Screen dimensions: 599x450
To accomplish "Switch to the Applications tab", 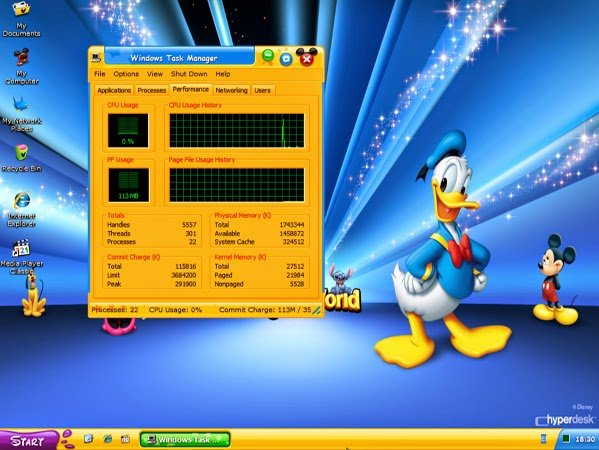I will [x=114, y=90].
